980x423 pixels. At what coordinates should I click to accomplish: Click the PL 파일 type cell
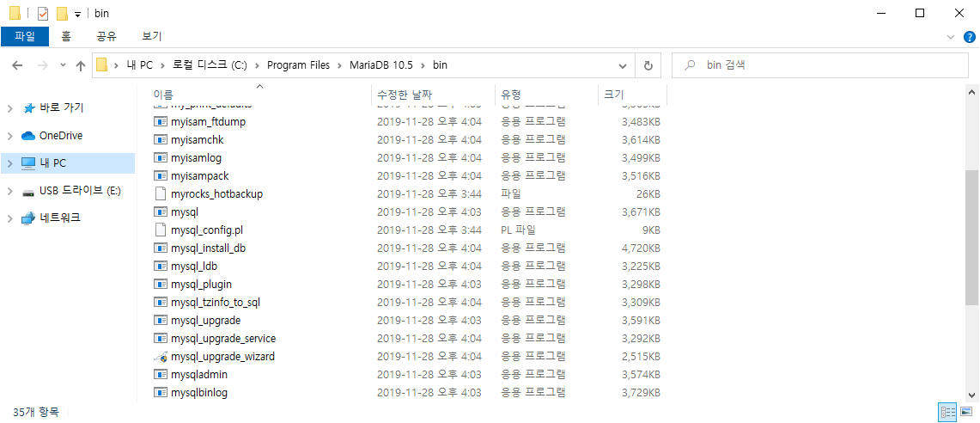pos(518,230)
